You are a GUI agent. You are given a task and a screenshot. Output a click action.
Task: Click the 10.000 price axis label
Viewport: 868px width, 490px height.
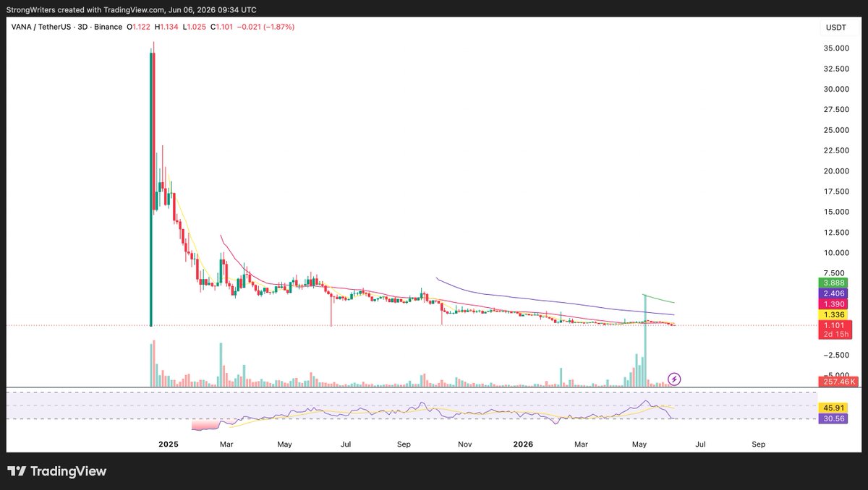(x=836, y=253)
